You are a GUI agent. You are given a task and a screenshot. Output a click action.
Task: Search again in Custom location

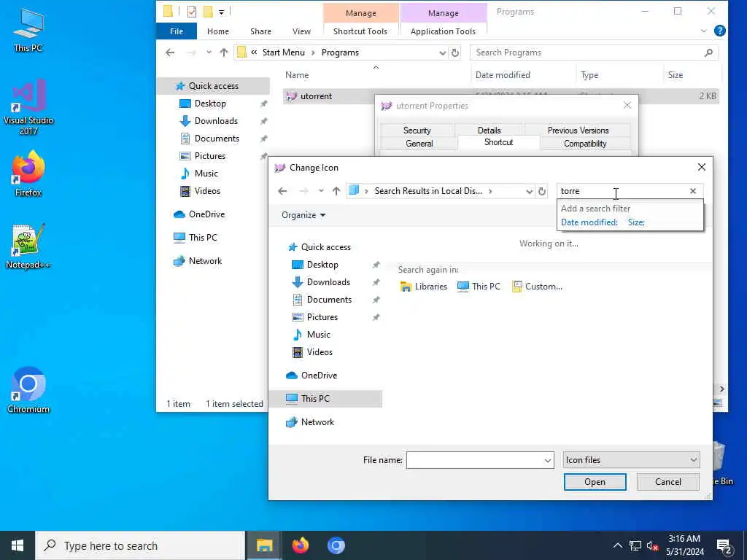coord(537,286)
